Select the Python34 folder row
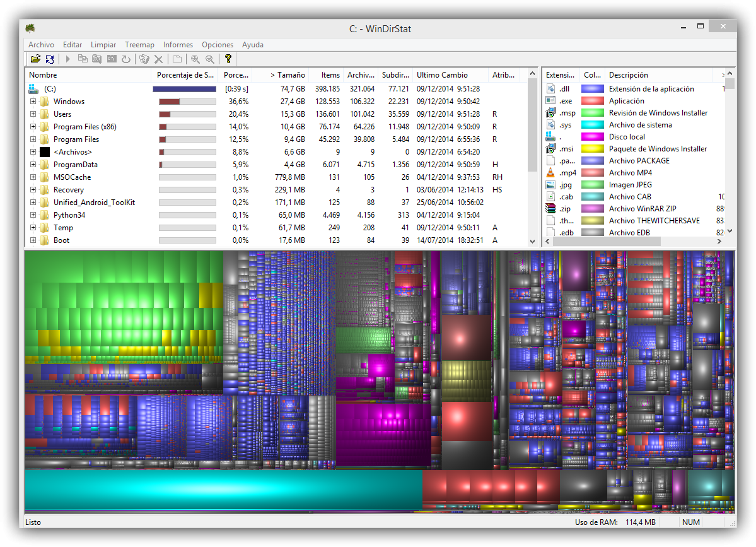Screen dimensions: 756x547 click(69, 215)
